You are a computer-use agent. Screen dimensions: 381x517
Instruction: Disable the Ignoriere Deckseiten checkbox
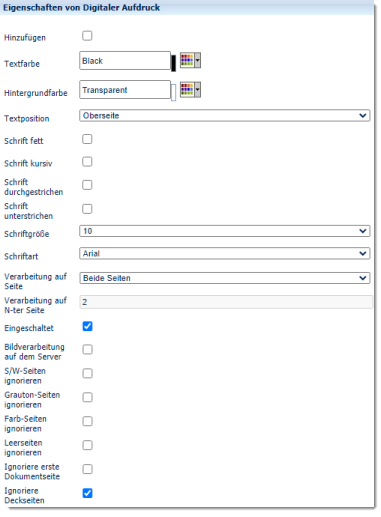coord(88,493)
